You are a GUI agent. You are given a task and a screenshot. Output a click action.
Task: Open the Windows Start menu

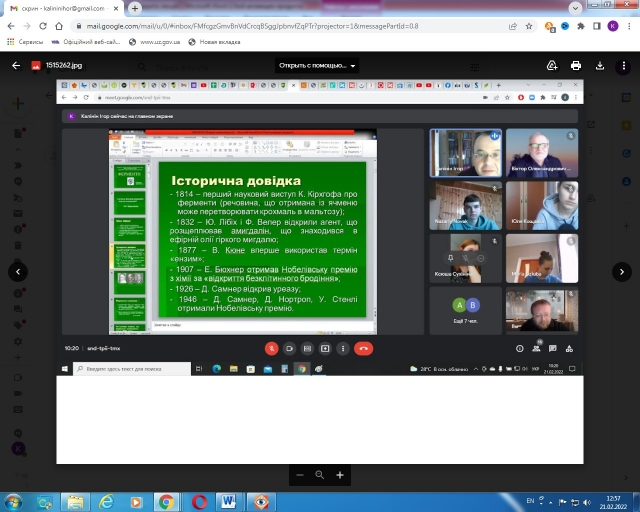coord(13,502)
